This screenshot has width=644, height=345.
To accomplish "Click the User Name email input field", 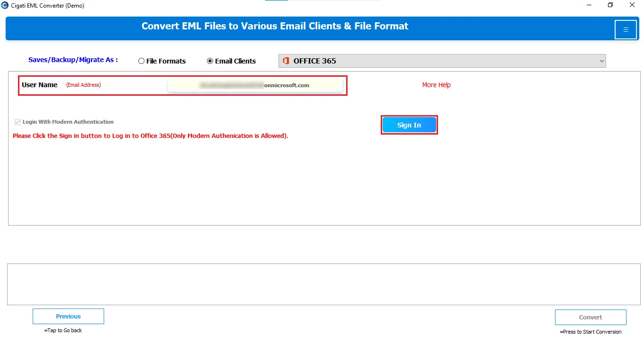I will 255,85.
